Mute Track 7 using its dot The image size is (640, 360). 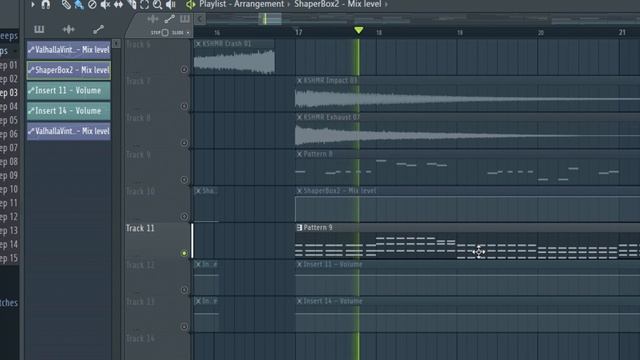(184, 106)
